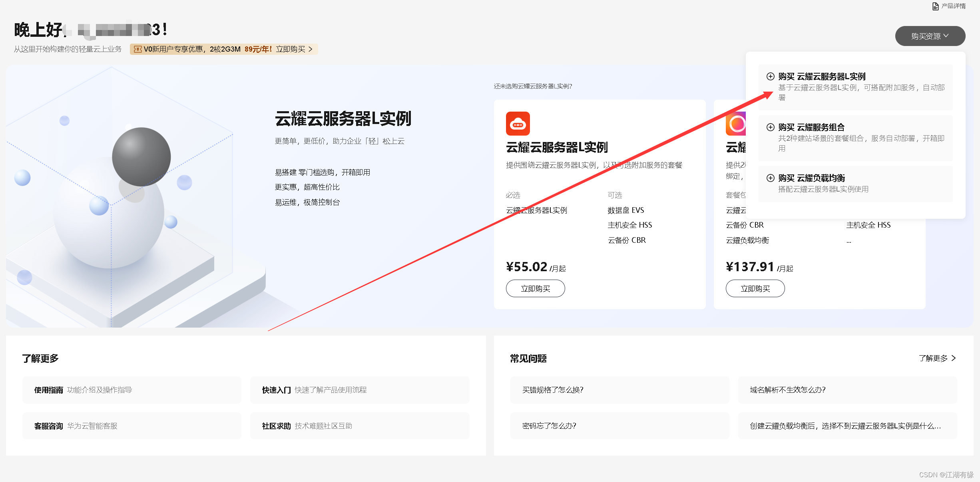Click FAQ entry 买错规格了怎么换?
Screen dimensions: 980x482
click(552, 390)
